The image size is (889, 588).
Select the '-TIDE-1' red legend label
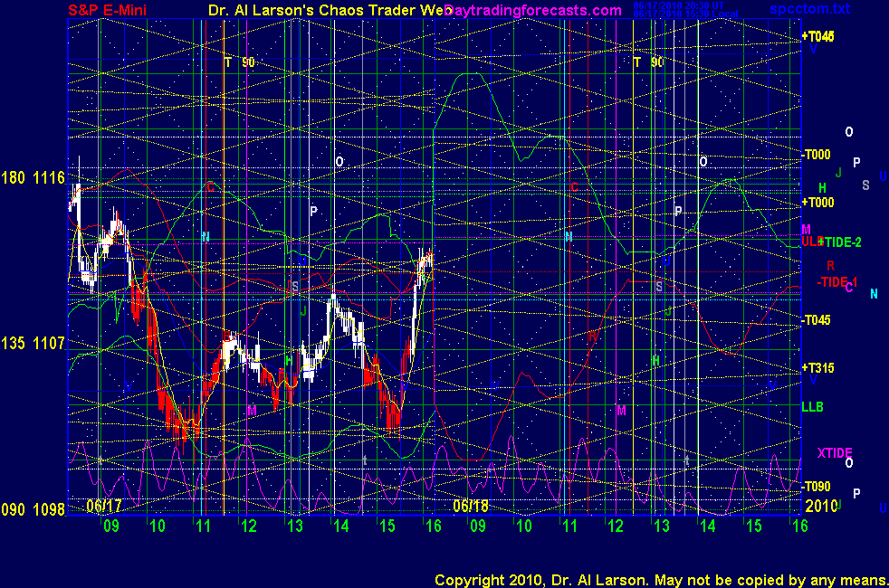point(836,281)
